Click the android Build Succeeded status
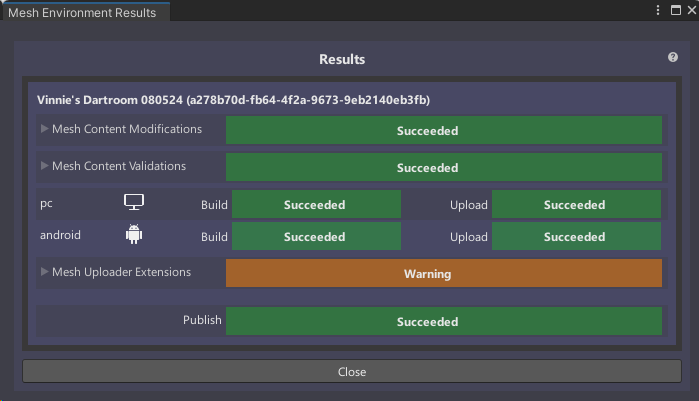The height and width of the screenshot is (401, 699). [316, 236]
